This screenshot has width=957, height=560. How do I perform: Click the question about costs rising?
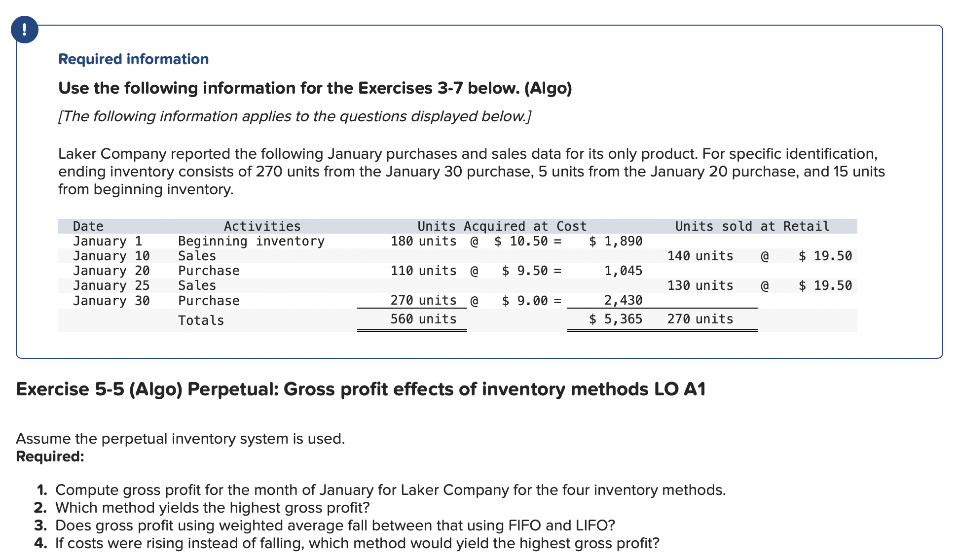coord(357,543)
